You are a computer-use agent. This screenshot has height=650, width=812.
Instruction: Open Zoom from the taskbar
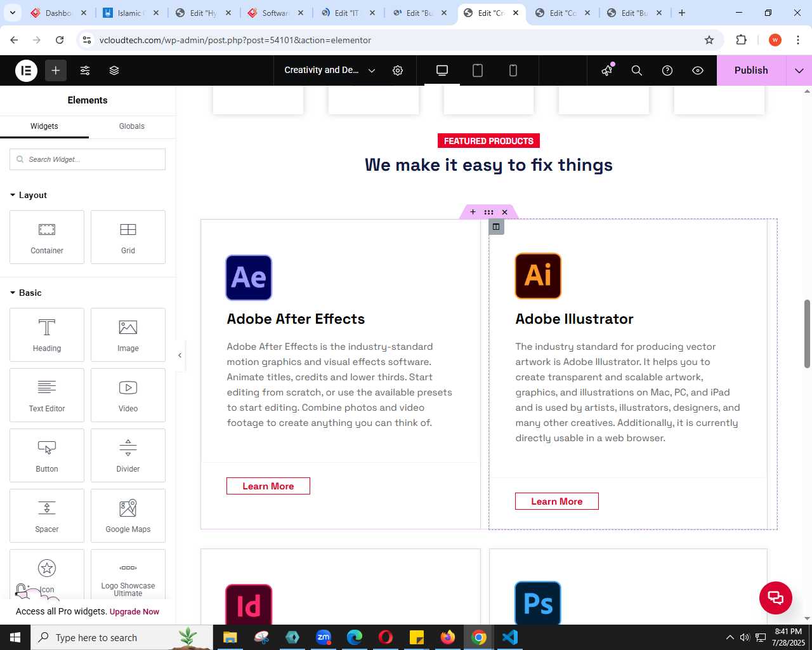coord(324,637)
